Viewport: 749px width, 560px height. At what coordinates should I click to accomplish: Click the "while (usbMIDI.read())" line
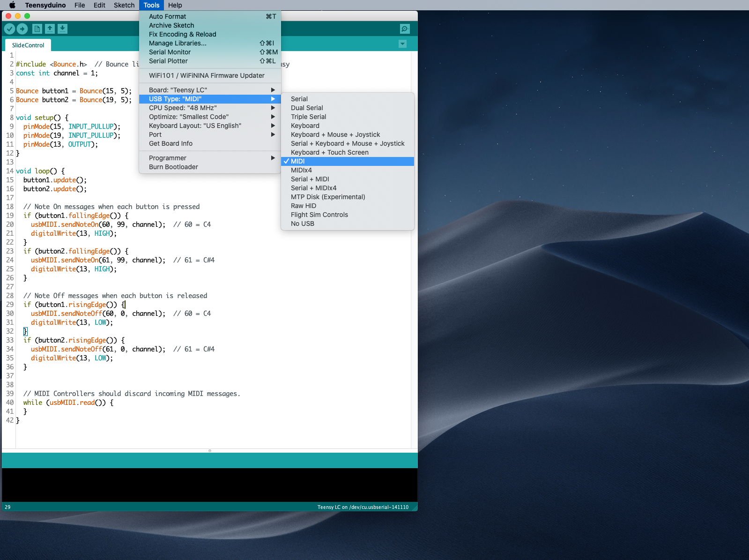(68, 403)
